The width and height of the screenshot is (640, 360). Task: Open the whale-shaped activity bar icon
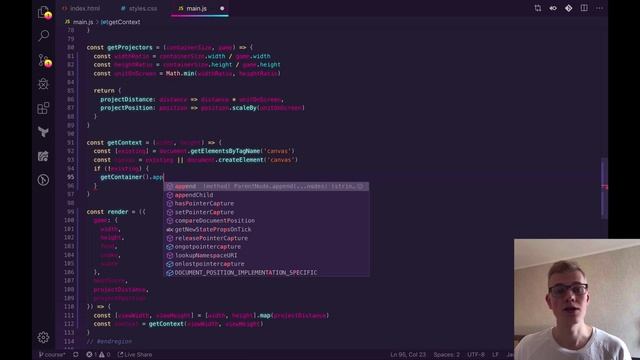43,132
